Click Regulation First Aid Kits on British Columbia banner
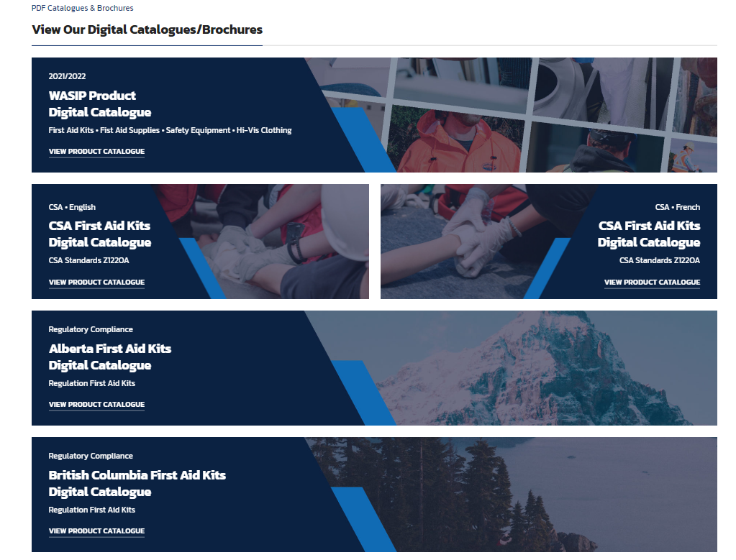Image resolution: width=736 pixels, height=560 pixels. tap(92, 510)
